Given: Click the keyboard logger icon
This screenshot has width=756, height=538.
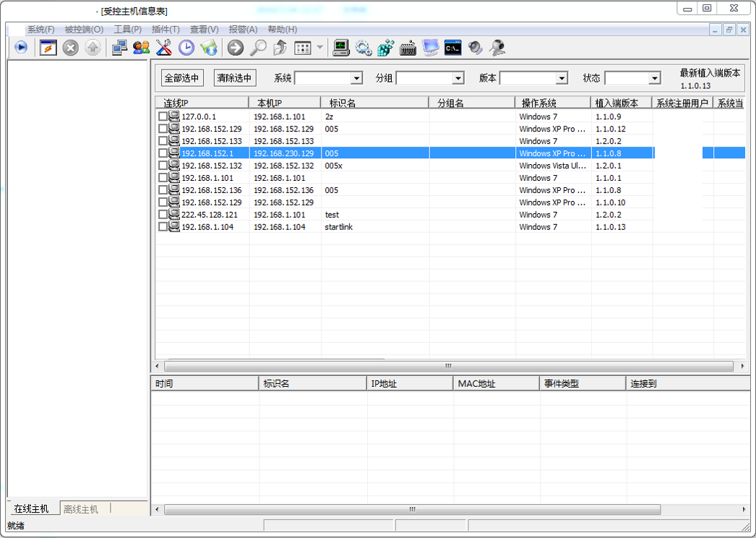Looking at the screenshot, I should pyautogui.click(x=408, y=48).
